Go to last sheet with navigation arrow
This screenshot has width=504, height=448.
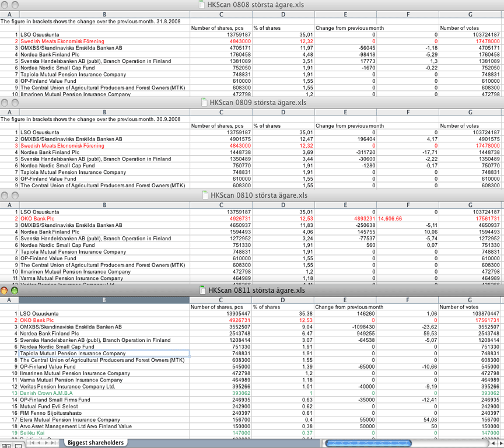[x=54, y=443]
